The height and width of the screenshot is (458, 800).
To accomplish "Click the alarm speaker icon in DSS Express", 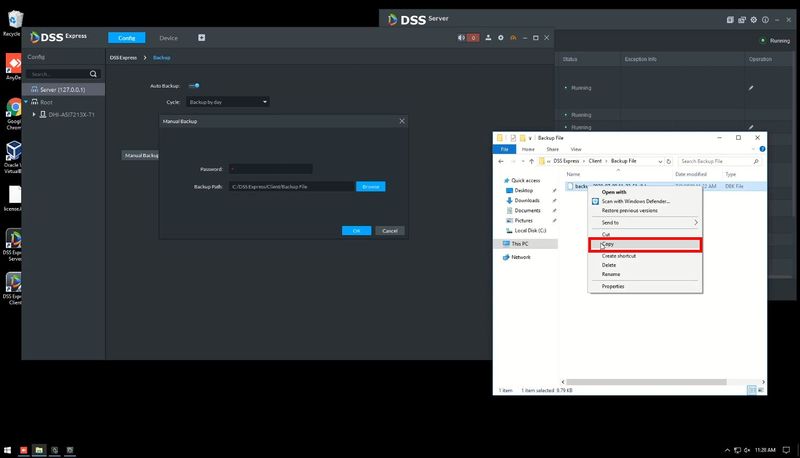I will coord(461,38).
